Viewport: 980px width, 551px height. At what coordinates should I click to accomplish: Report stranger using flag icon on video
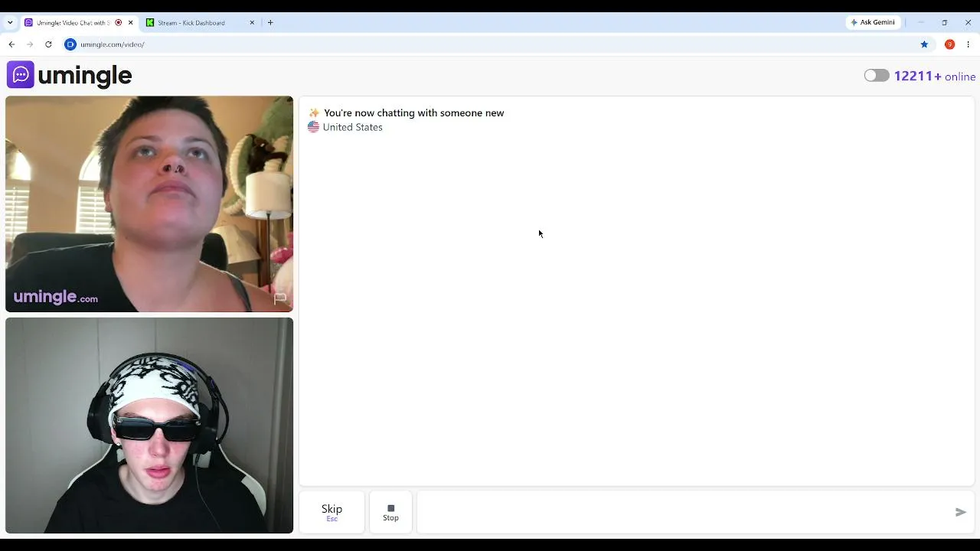(x=280, y=298)
